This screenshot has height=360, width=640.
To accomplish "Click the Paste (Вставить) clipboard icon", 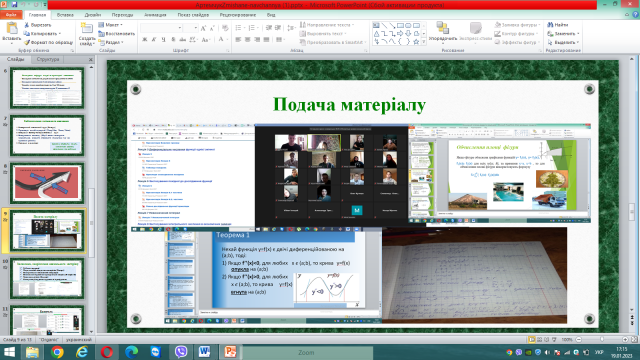I will (x=12, y=28).
